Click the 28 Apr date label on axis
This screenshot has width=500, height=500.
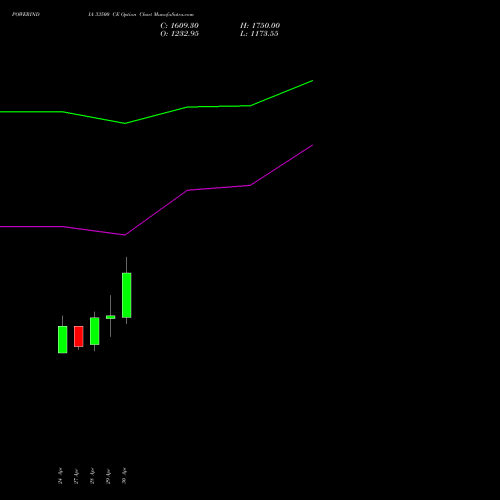[92, 476]
